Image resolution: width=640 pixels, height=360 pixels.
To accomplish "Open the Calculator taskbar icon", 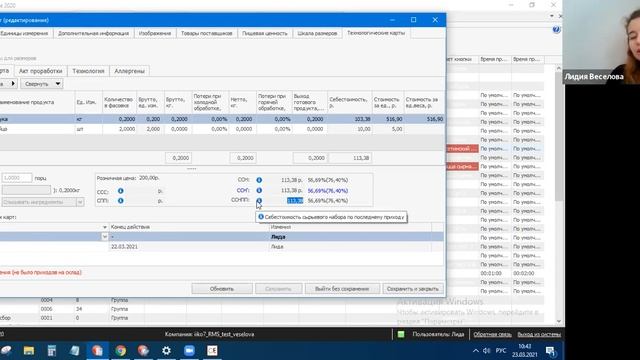I will click(x=51, y=351).
